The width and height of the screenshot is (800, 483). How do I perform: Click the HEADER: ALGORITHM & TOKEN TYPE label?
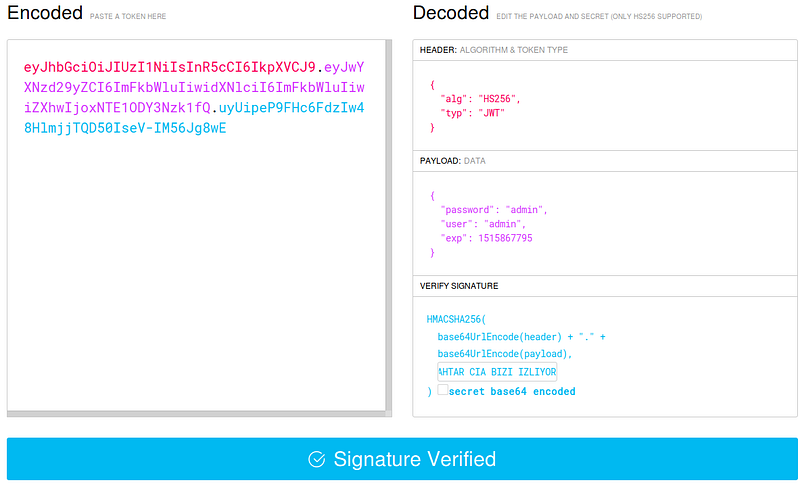494,50
